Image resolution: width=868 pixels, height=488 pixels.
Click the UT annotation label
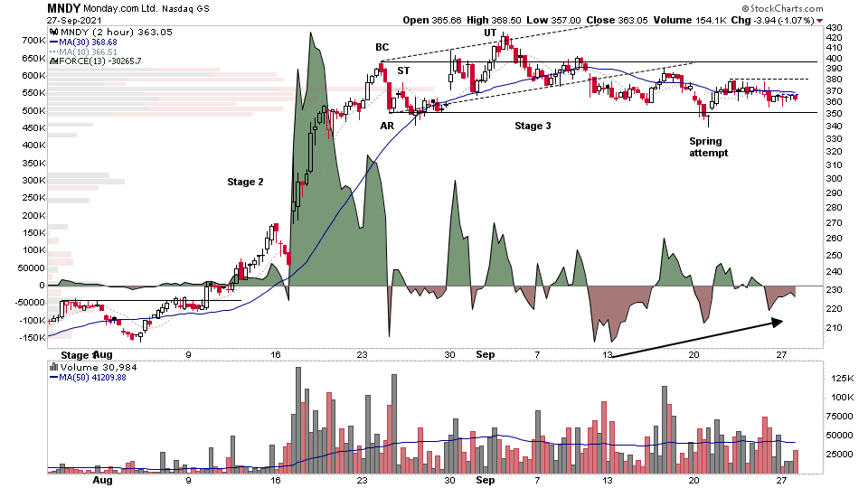(490, 33)
